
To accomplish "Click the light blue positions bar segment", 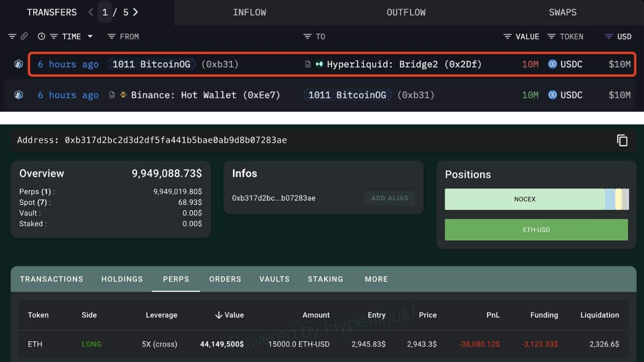I will 610,199.
